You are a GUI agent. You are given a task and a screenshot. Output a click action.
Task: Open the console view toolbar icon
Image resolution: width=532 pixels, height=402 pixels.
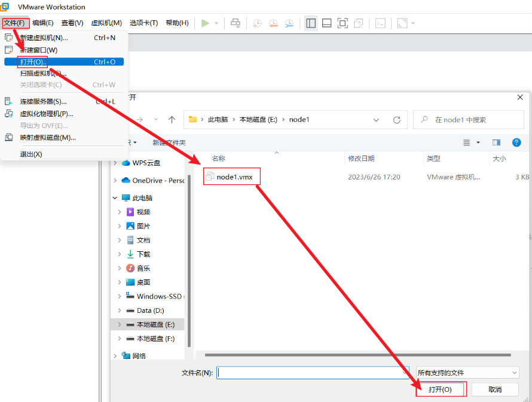point(380,23)
